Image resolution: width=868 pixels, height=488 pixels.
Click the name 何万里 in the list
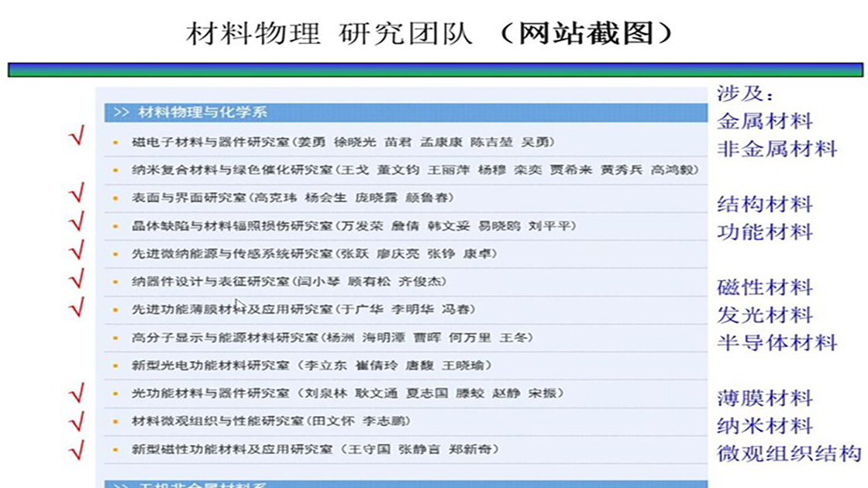coord(470,337)
